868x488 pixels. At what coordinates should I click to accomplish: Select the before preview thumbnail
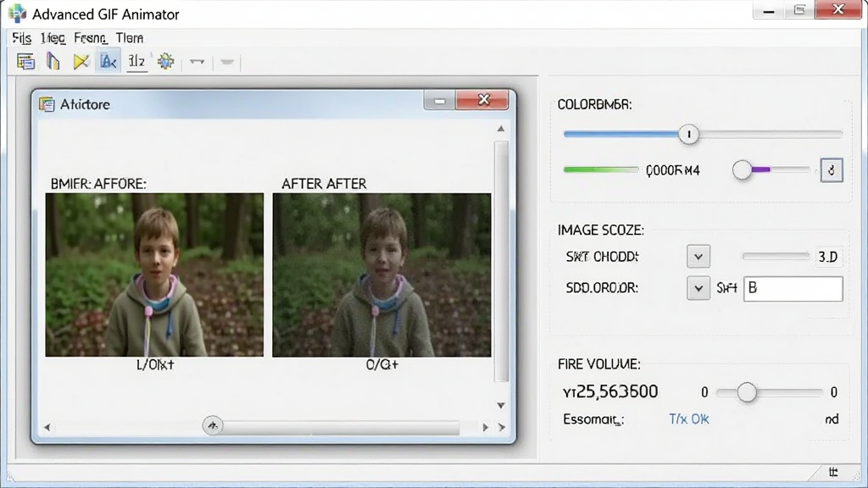click(x=154, y=275)
